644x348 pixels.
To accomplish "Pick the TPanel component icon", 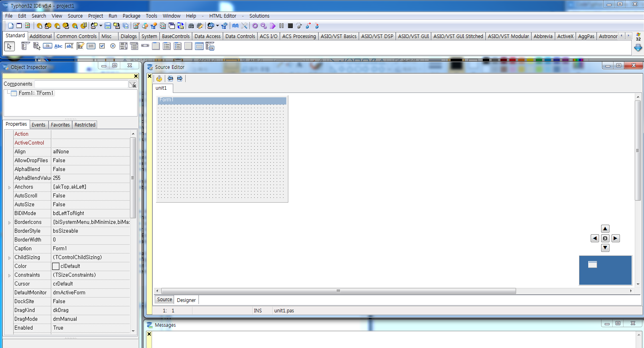I will (188, 46).
